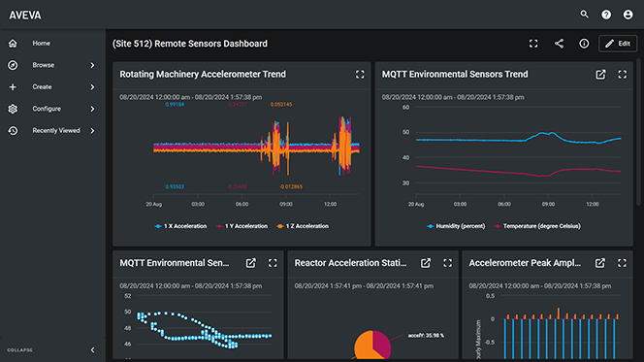Toggle Humidity (percent) legend series
The width and height of the screenshot is (644, 362).
(456, 226)
